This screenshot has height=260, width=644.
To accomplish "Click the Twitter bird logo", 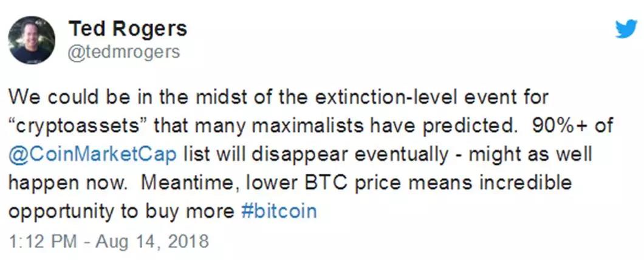I will coord(626,28).
